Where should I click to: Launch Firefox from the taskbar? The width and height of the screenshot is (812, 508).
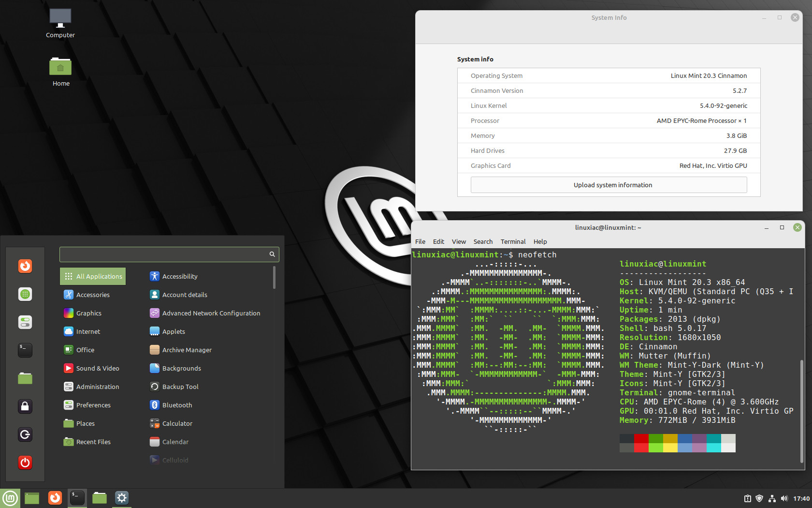[55, 498]
